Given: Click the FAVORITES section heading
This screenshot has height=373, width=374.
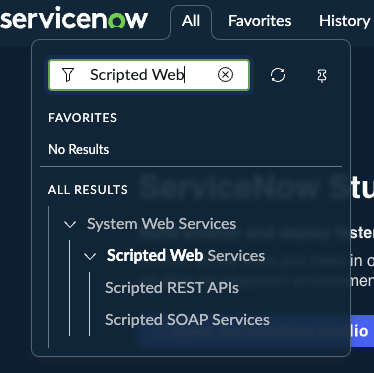Looking at the screenshot, I should (82, 118).
